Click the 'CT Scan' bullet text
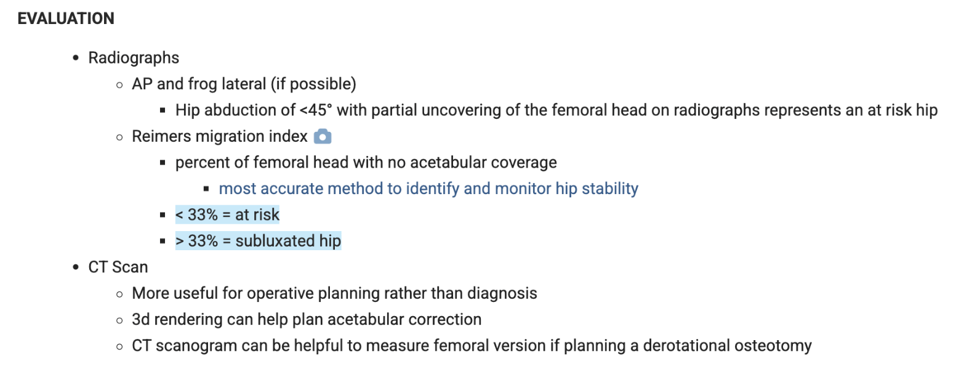980x387 pixels. click(118, 267)
